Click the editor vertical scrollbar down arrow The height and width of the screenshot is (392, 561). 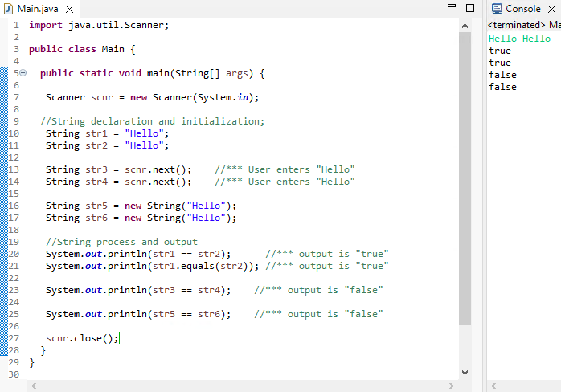[x=465, y=373]
